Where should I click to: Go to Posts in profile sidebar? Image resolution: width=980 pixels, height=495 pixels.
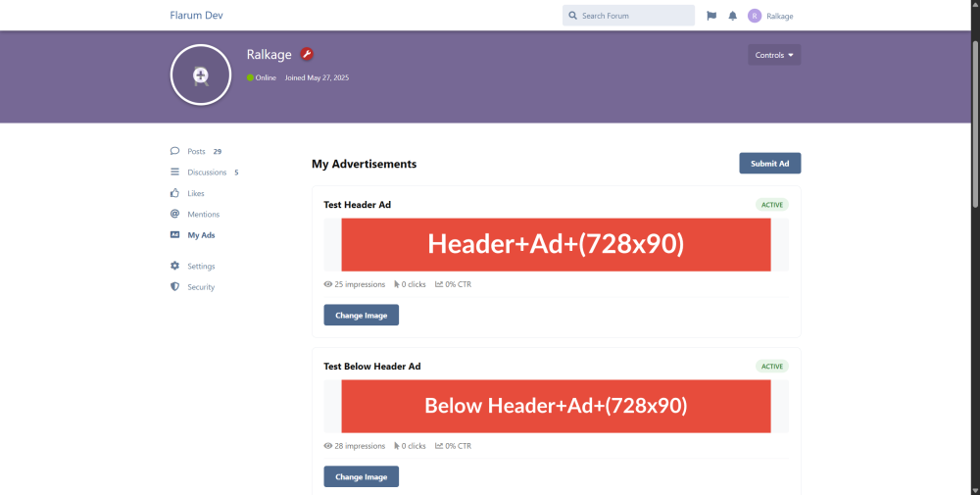coord(196,151)
